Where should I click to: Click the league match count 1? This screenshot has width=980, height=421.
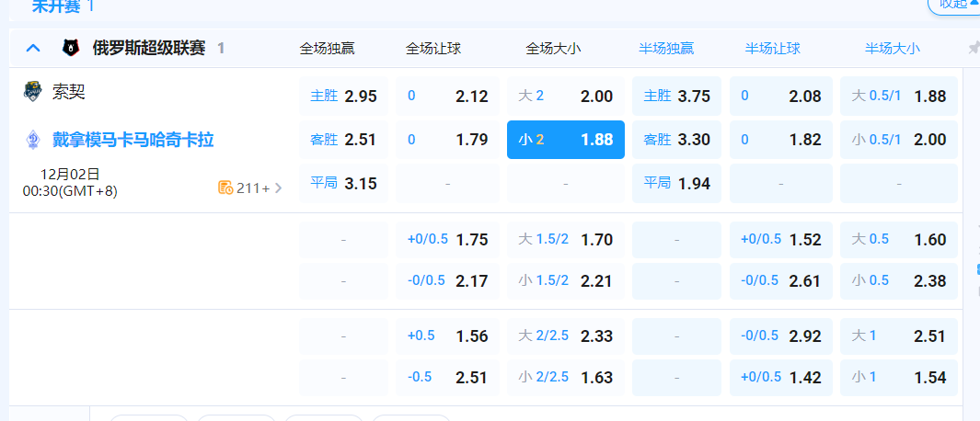(x=221, y=48)
